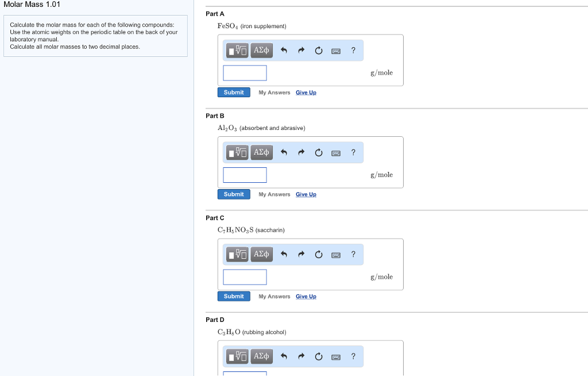Open Greek symbols menu in Part A
This screenshot has height=376, width=588.
[261, 51]
